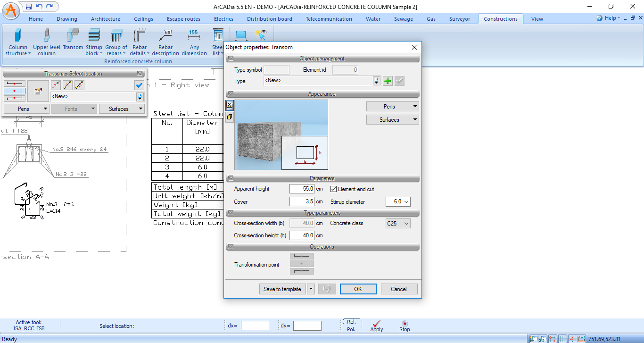This screenshot has width=644, height=343.
Task: Collapse the Parameters section
Action: point(231,179)
